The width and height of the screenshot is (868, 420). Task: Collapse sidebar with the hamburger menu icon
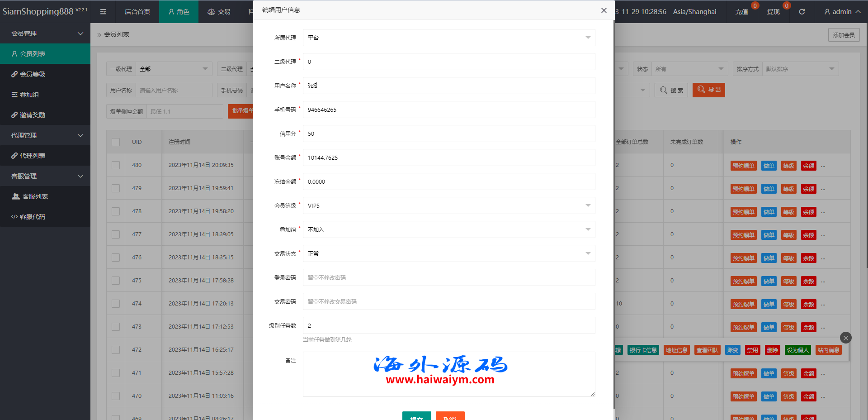pos(103,12)
